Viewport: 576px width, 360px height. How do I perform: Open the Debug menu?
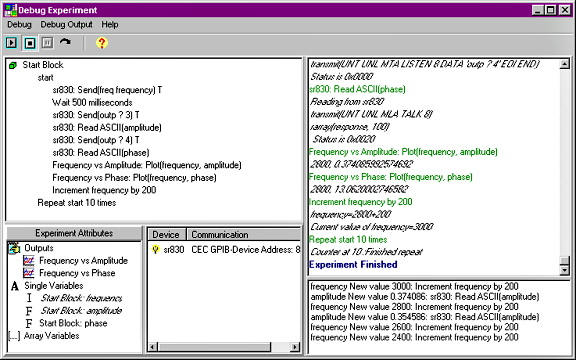click(x=19, y=25)
